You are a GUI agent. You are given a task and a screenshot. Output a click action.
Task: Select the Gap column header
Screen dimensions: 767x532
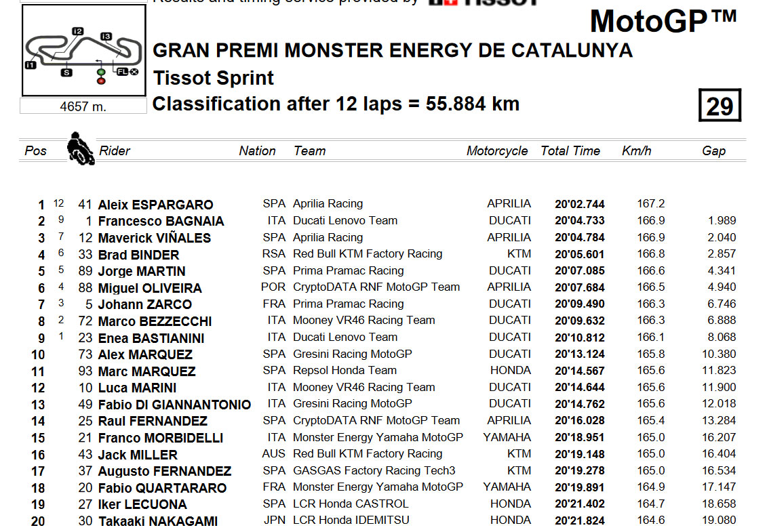(713, 150)
